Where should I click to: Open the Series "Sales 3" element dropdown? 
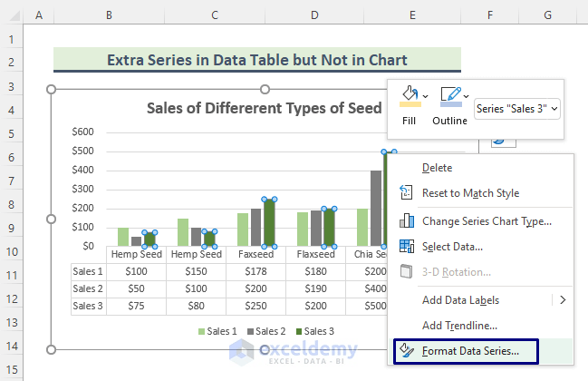tap(517, 109)
